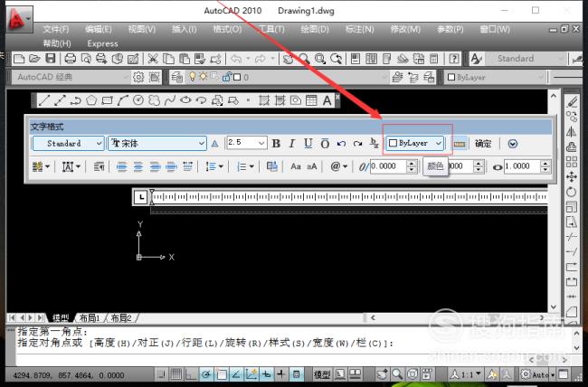Open the AutoCAD 经典 workspace dropdown
Image resolution: width=588 pixels, height=387 pixels.
pos(71,77)
